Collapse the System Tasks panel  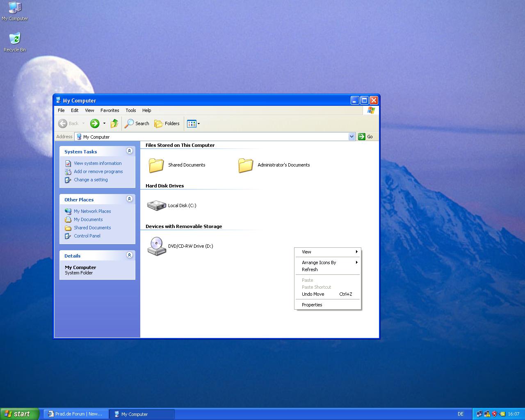click(x=129, y=151)
